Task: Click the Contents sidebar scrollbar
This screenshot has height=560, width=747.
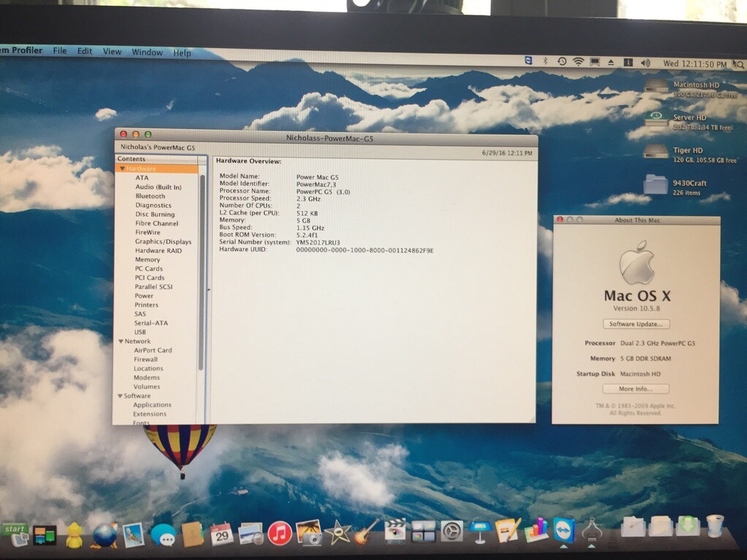Action: tap(201, 271)
